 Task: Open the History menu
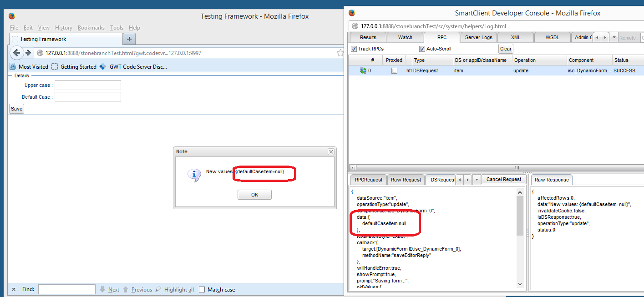coord(64,28)
